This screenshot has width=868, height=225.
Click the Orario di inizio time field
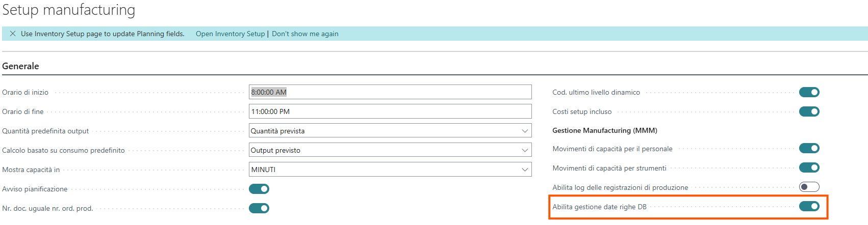pyautogui.click(x=390, y=92)
